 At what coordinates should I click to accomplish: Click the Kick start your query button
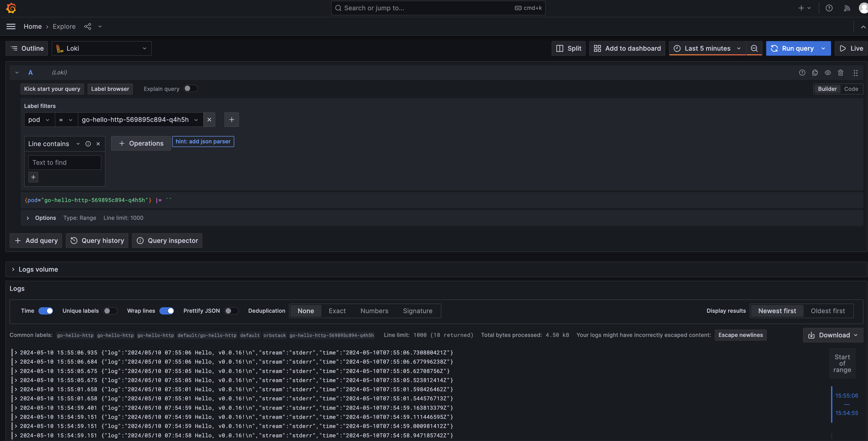tap(52, 89)
